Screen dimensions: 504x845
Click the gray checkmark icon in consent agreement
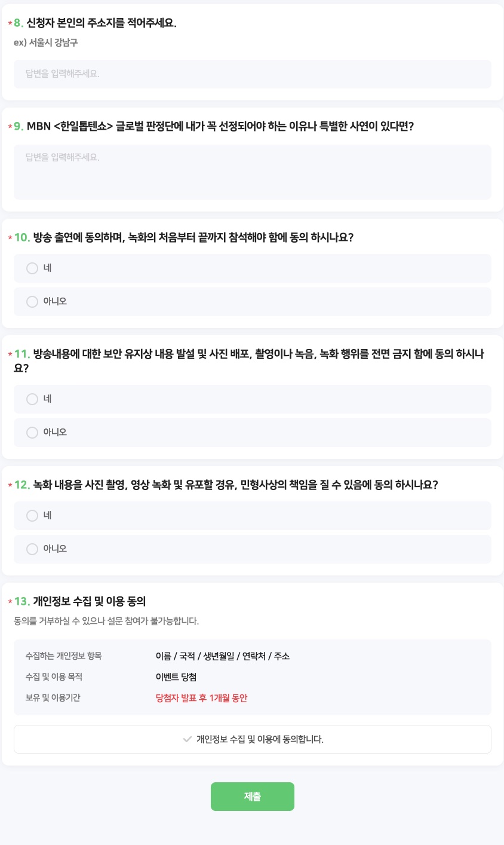[187, 739]
